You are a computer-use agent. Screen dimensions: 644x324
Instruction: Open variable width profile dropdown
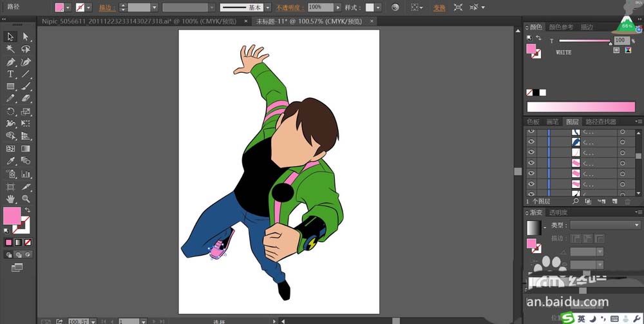211,7
